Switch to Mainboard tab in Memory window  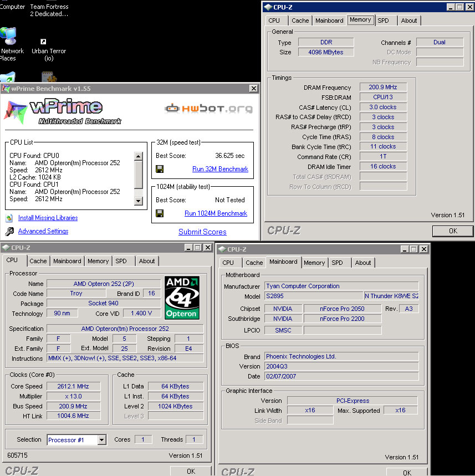(329, 21)
